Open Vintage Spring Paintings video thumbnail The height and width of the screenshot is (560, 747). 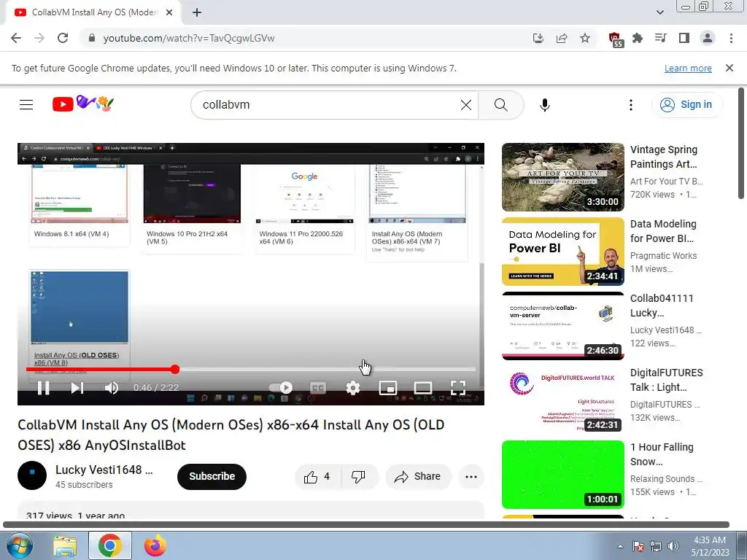tap(562, 177)
